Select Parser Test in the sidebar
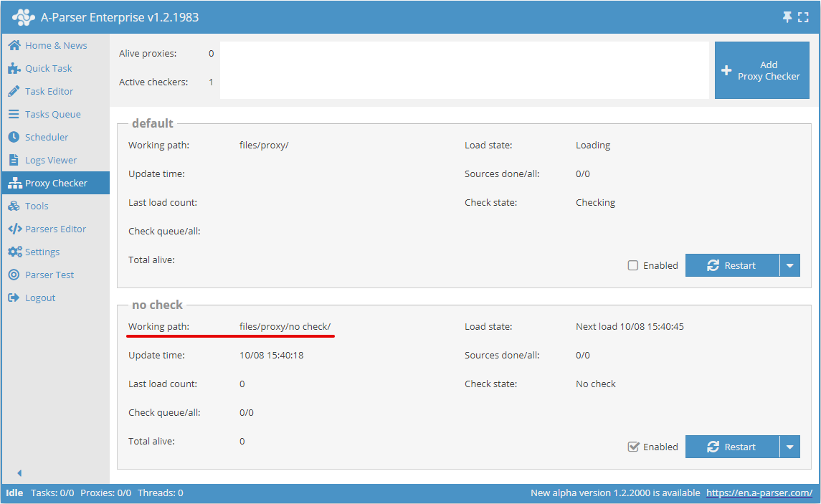Image resolution: width=821 pixels, height=504 pixels. (x=49, y=275)
